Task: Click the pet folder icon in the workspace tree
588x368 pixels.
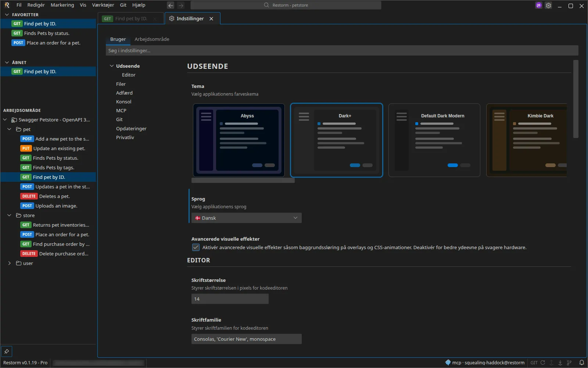Action: pos(19,129)
